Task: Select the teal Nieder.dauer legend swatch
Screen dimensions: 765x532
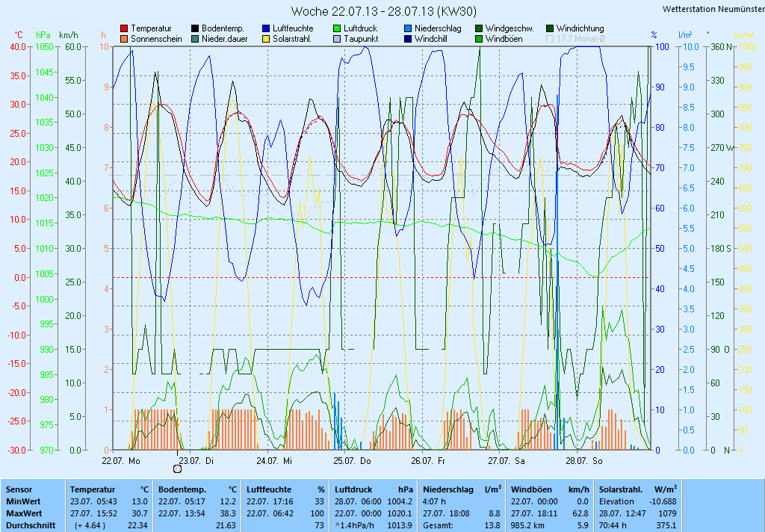Action: [x=195, y=39]
